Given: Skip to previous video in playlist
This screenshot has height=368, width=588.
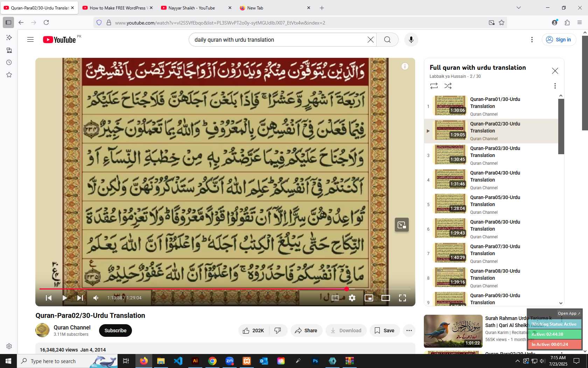Looking at the screenshot, I should click(x=49, y=298).
